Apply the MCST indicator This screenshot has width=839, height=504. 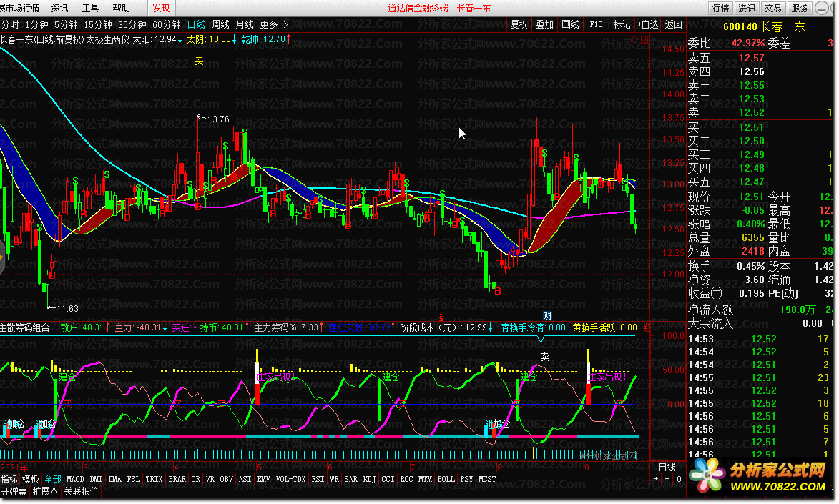click(486, 480)
